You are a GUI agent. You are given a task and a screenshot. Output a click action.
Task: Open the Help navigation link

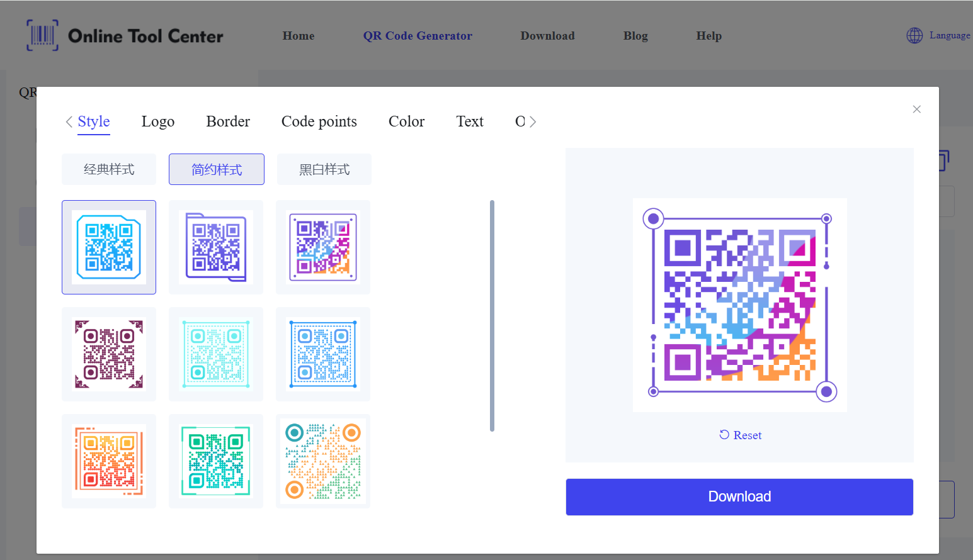coord(709,36)
